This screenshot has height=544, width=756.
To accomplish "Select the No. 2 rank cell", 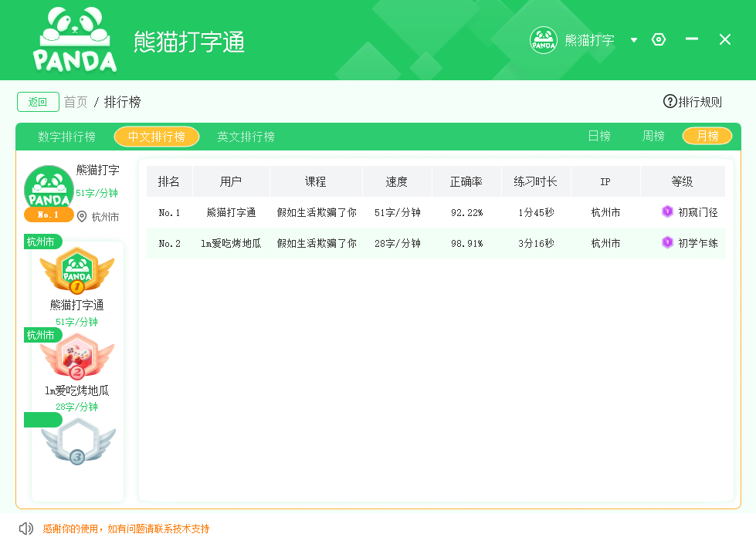I will (169, 243).
